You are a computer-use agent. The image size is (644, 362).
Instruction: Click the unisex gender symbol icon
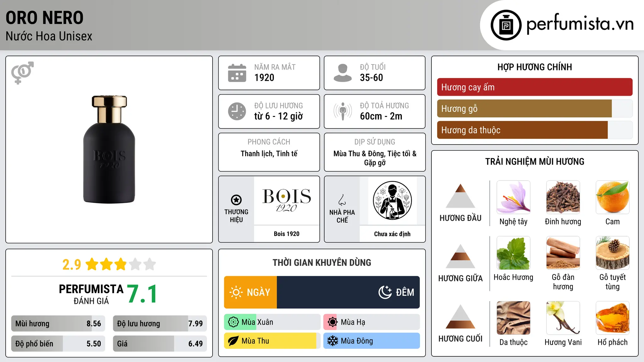[22, 73]
